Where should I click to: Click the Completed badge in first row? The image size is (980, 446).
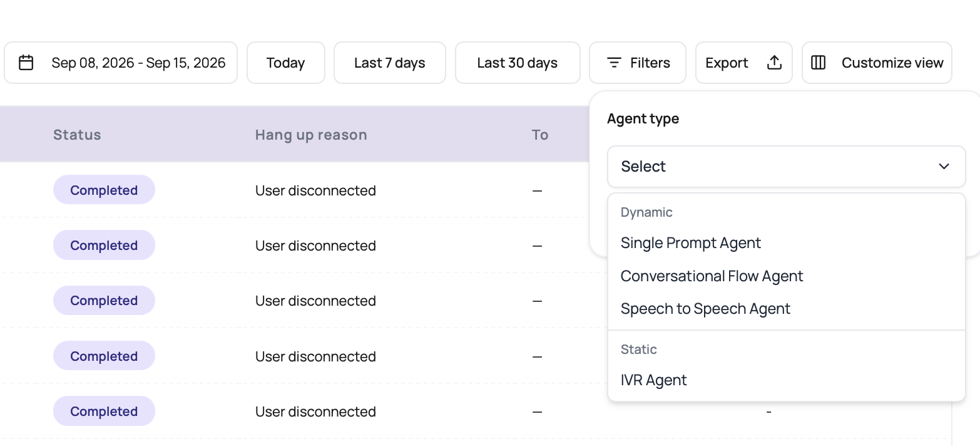point(104,190)
